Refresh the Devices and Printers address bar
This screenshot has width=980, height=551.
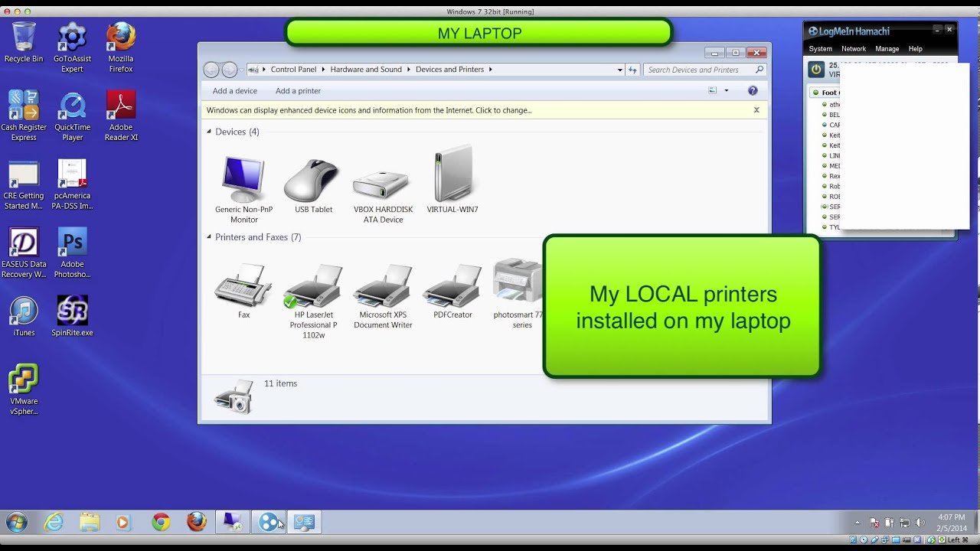[x=632, y=70]
